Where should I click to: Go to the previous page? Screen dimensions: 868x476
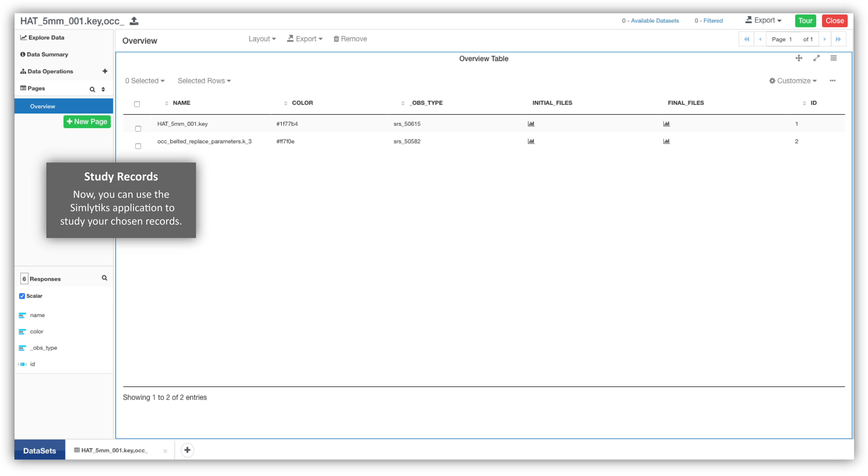[760, 39]
